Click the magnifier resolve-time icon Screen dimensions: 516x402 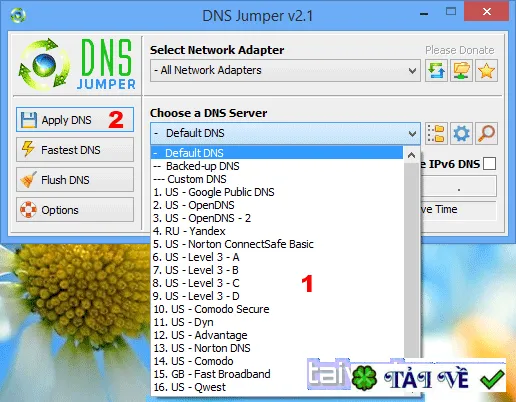pyautogui.click(x=486, y=134)
